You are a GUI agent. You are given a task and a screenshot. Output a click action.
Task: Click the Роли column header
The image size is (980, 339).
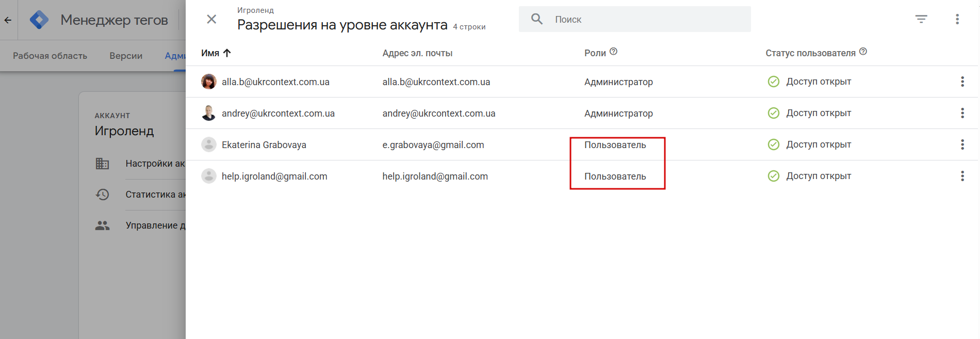pyautogui.click(x=595, y=53)
